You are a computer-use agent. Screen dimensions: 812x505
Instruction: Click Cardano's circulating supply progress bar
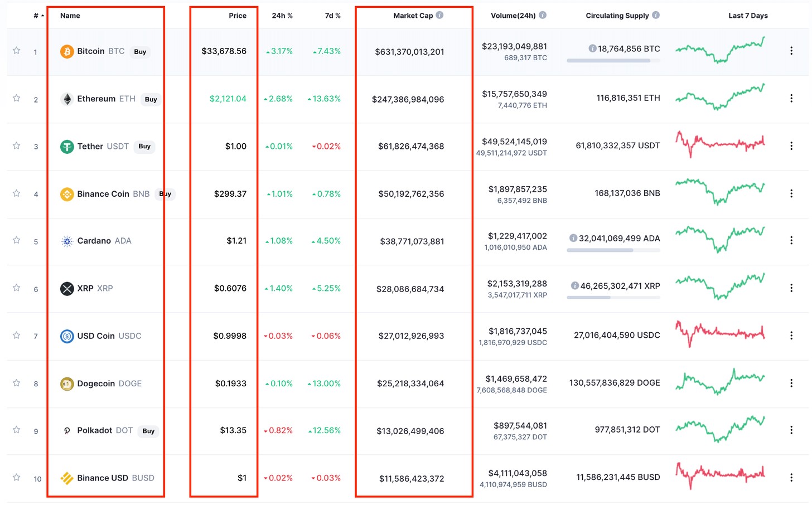tap(613, 250)
